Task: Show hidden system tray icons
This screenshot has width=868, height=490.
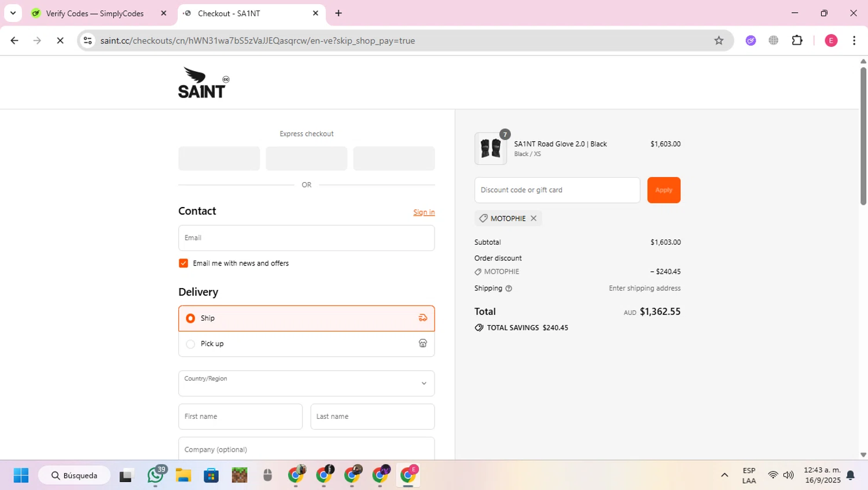Action: (x=724, y=476)
